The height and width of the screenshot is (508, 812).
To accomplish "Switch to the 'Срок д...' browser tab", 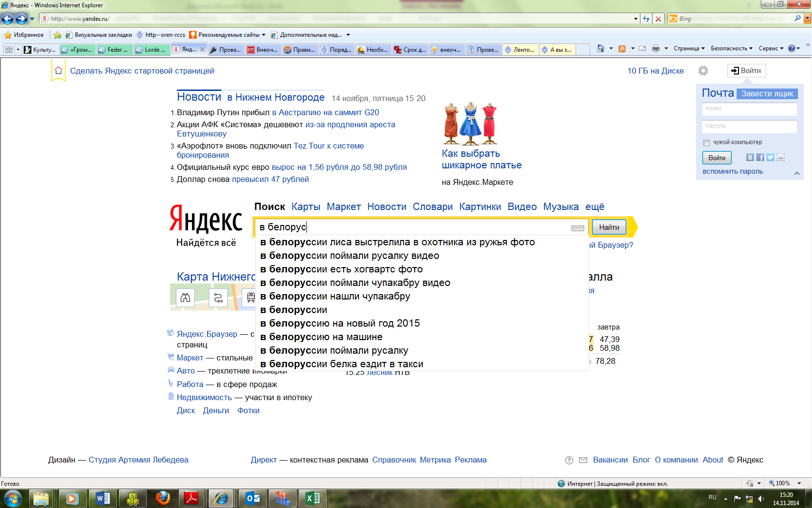I will click(x=411, y=49).
